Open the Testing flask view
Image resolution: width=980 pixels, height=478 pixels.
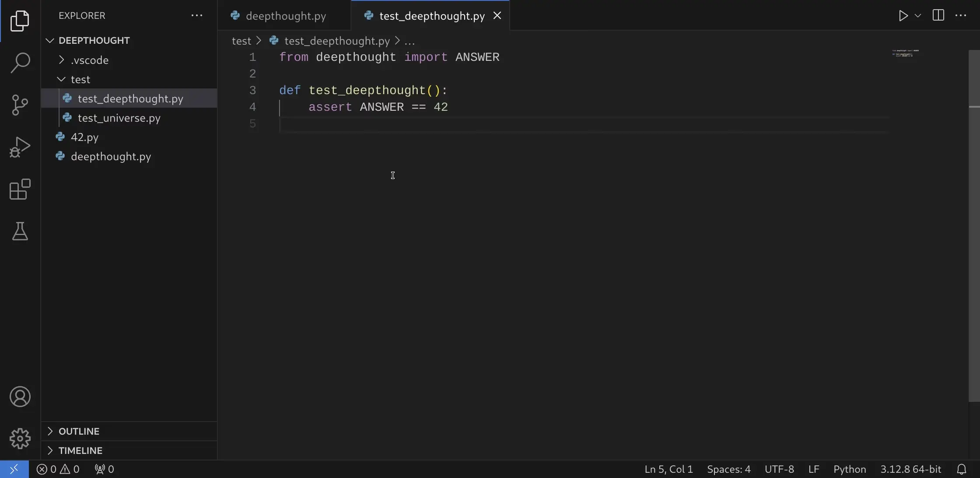click(20, 231)
